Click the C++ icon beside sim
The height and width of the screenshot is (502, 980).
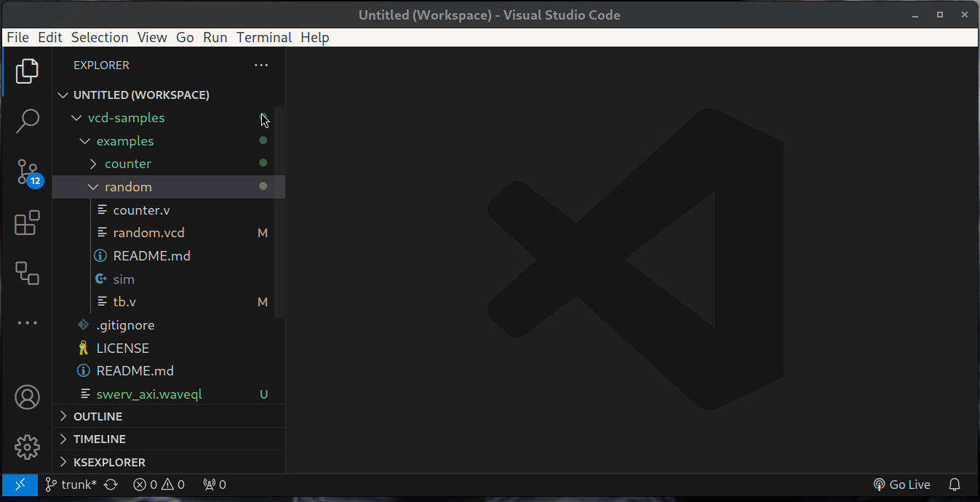click(x=102, y=279)
